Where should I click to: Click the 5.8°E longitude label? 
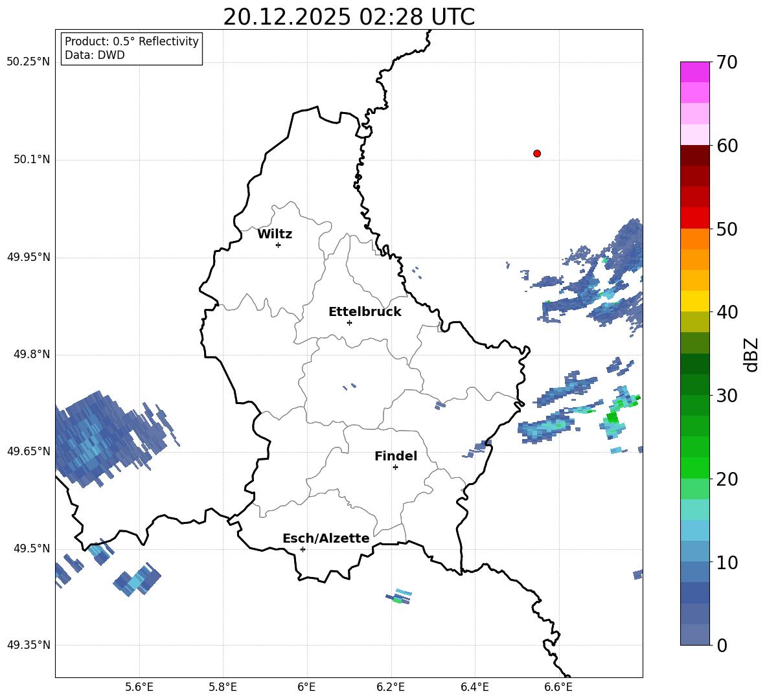(223, 687)
